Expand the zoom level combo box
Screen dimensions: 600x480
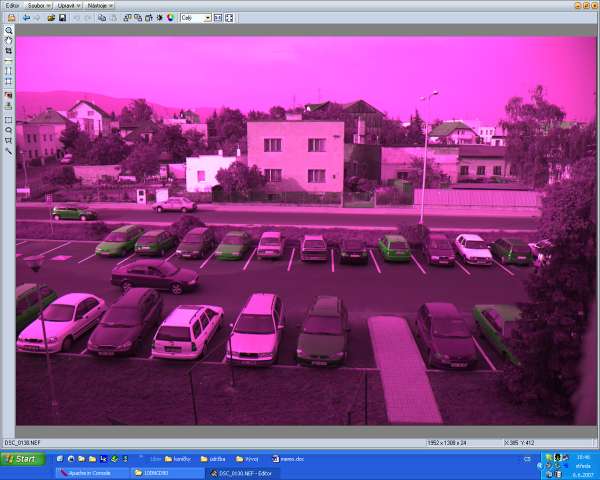195,18
